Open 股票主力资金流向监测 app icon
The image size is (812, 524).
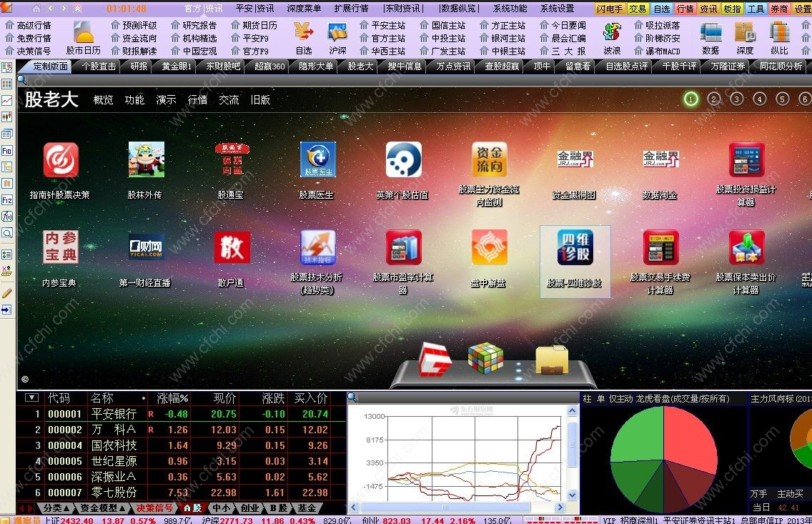coord(490,159)
